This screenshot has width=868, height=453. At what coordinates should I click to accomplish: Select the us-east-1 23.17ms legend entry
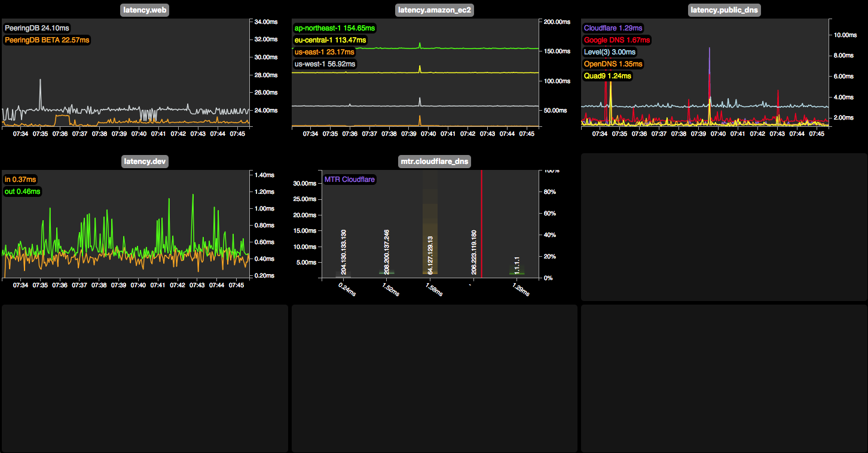tap(325, 52)
